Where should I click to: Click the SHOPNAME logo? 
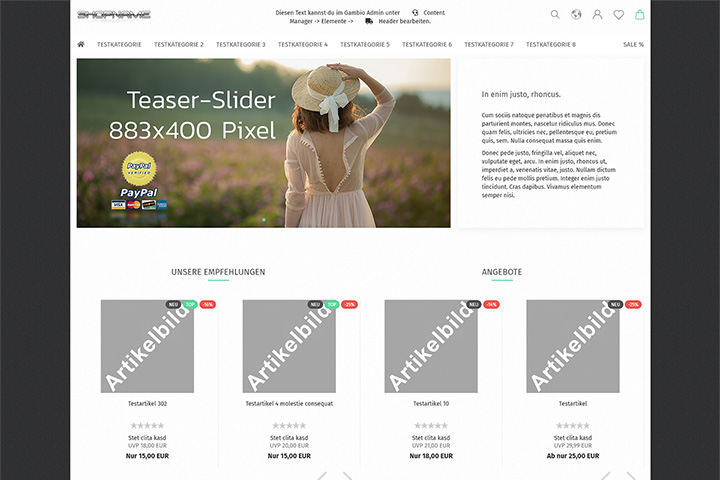114,15
